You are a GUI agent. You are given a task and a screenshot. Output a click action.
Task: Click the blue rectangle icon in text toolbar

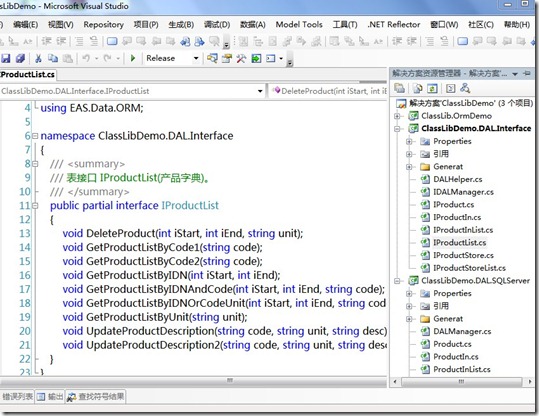coord(112,42)
